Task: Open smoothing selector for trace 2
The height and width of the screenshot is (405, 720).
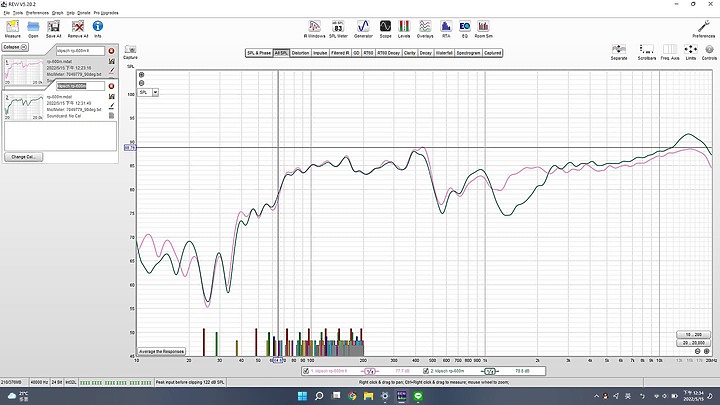Action: pyautogui.click(x=490, y=371)
